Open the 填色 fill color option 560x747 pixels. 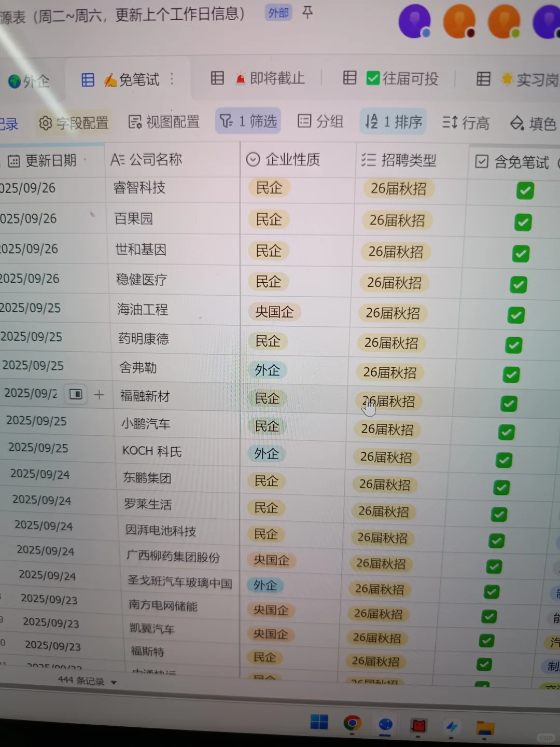(x=533, y=123)
